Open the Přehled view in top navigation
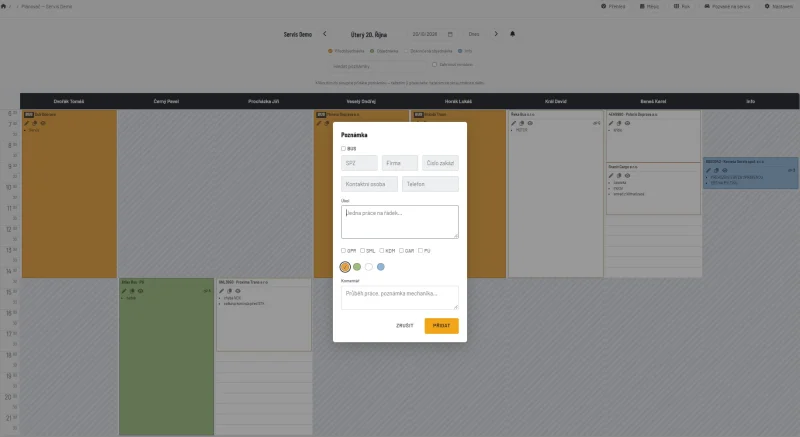This screenshot has height=437, width=800. (x=613, y=6)
